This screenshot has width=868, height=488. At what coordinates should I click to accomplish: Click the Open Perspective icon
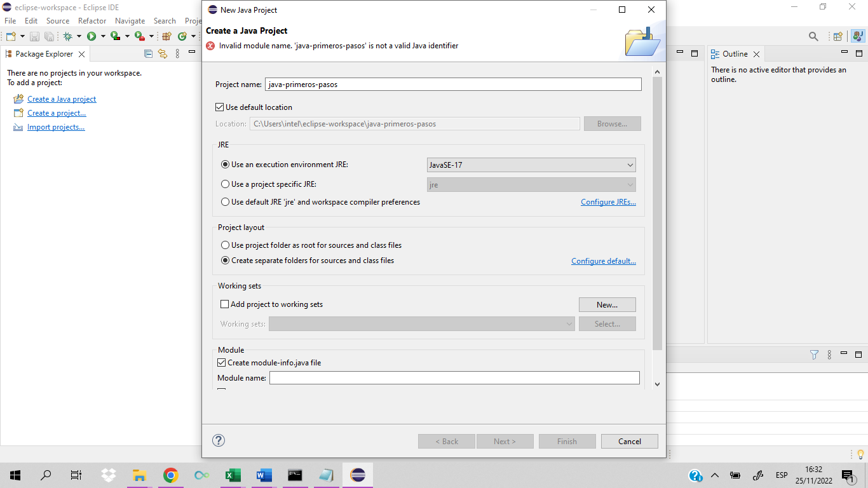tap(837, 36)
